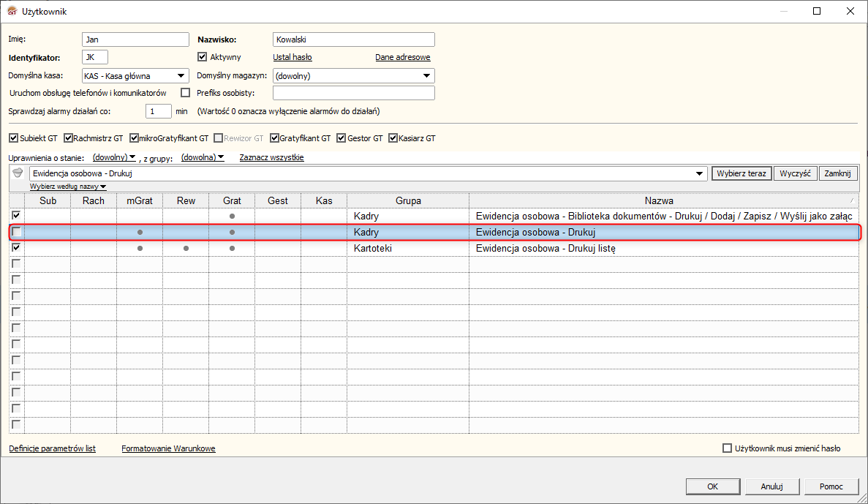868x504 pixels.
Task: Click the alarm interval minutes field
Action: click(x=159, y=111)
